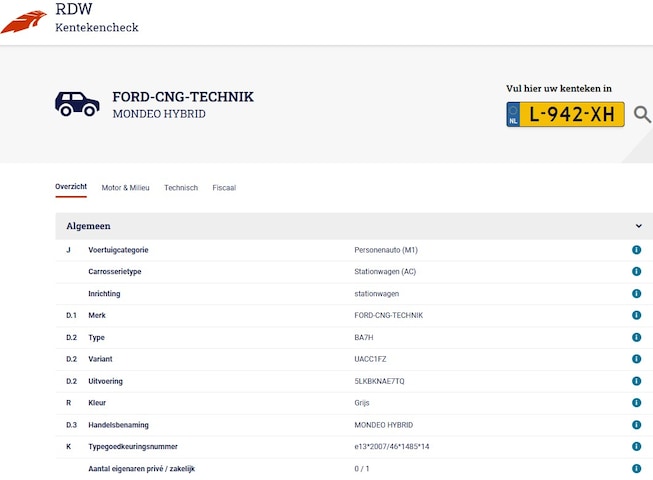Go to the Fiscaal tab
The width and height of the screenshot is (653, 480).
pyautogui.click(x=224, y=188)
